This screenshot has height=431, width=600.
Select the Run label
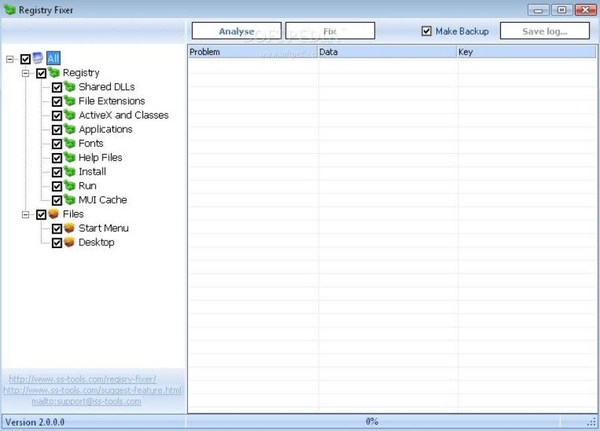[87, 186]
